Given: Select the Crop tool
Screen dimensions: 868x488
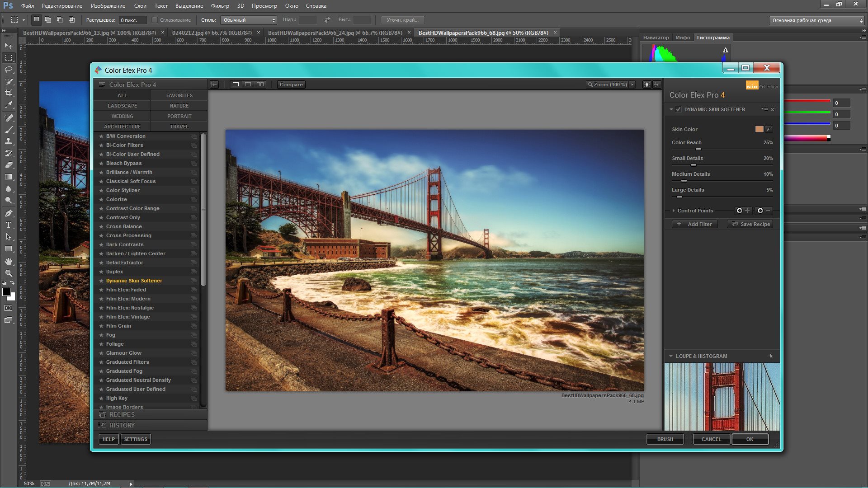Looking at the screenshot, I should tap(8, 93).
